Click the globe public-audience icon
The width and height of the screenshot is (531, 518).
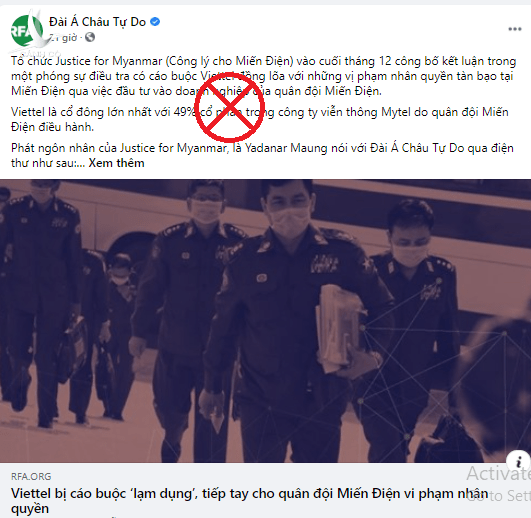[90, 37]
